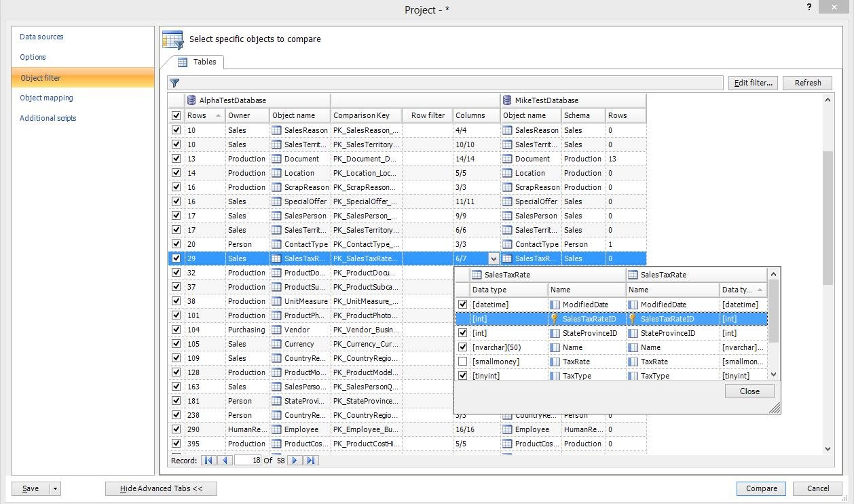
Task: Click Hide Advanced Tabs button
Action: pyautogui.click(x=161, y=488)
